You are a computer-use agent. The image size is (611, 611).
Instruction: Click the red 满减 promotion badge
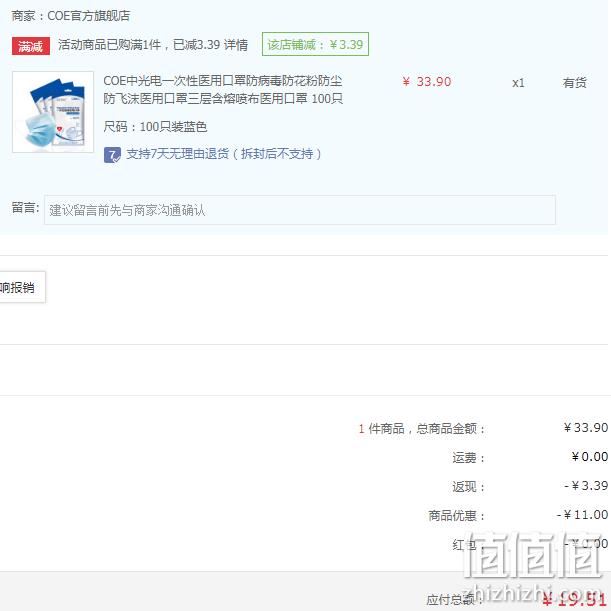point(31,46)
